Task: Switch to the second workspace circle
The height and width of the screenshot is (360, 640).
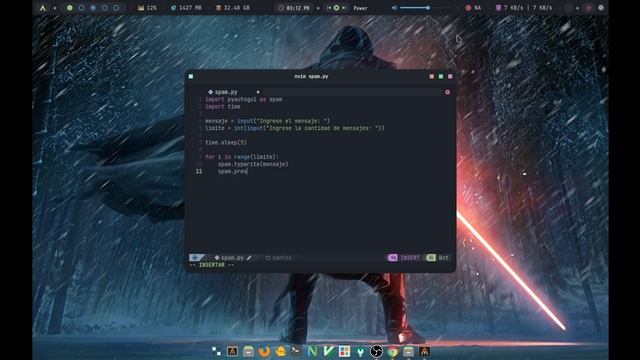Action: pos(81,8)
